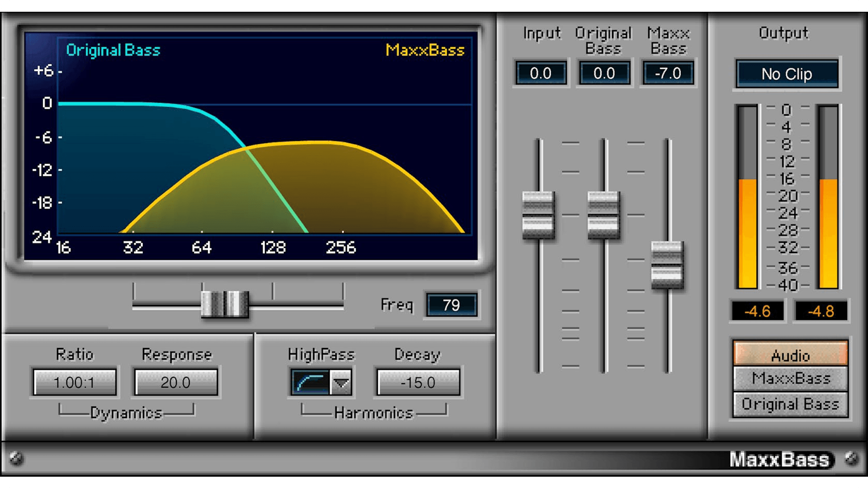Click the left peak readout -4.6
Viewport: 868px width, 488px height.
tap(757, 311)
